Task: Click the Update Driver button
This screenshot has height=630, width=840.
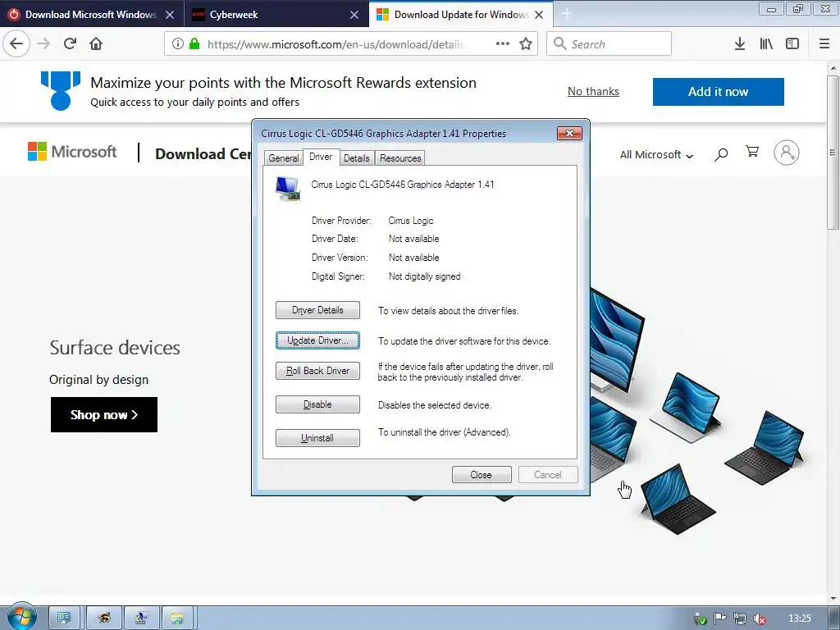Action: (317, 340)
